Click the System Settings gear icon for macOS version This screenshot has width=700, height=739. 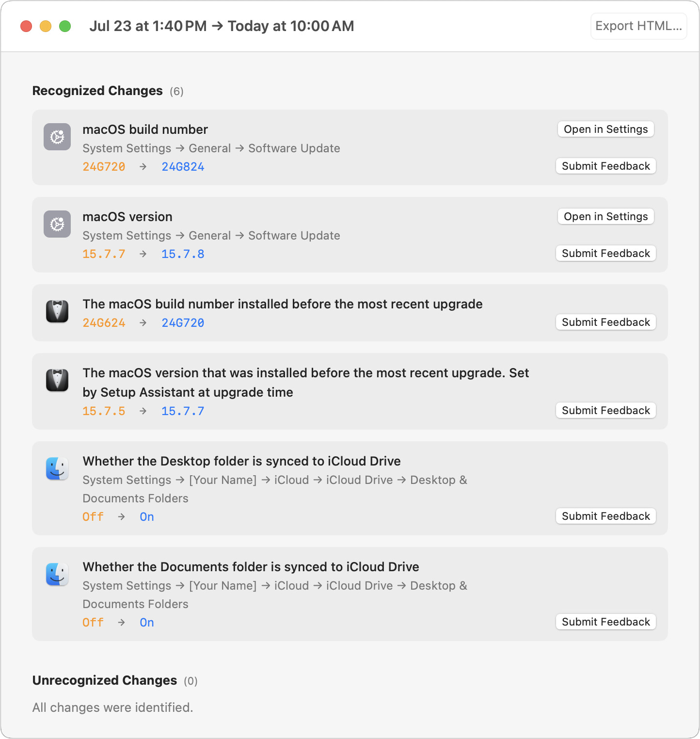coord(57,224)
